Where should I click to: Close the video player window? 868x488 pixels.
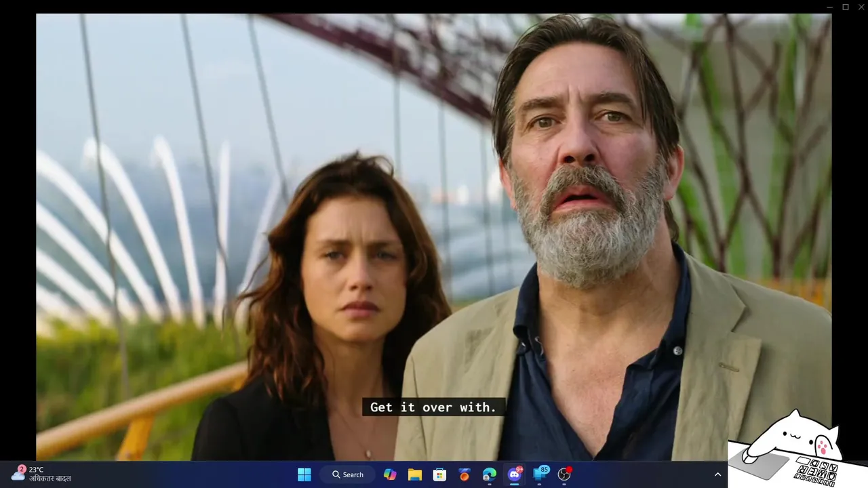coord(861,7)
